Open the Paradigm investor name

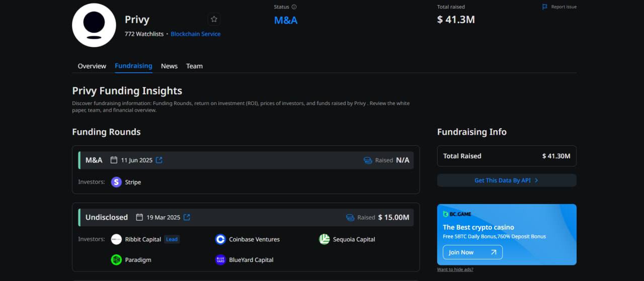coord(138,260)
